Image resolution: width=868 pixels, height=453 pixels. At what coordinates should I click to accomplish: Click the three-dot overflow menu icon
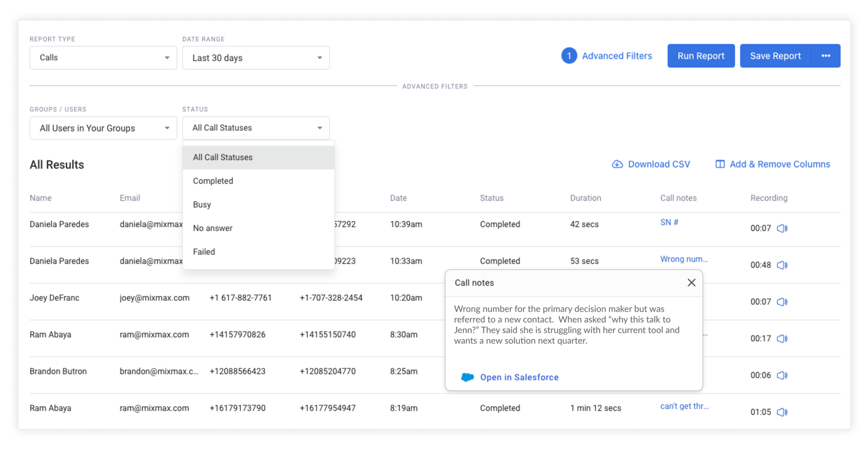[x=826, y=56]
